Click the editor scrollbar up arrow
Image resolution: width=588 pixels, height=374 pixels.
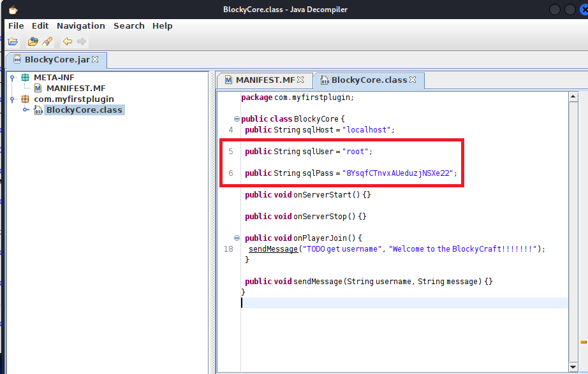coord(573,97)
